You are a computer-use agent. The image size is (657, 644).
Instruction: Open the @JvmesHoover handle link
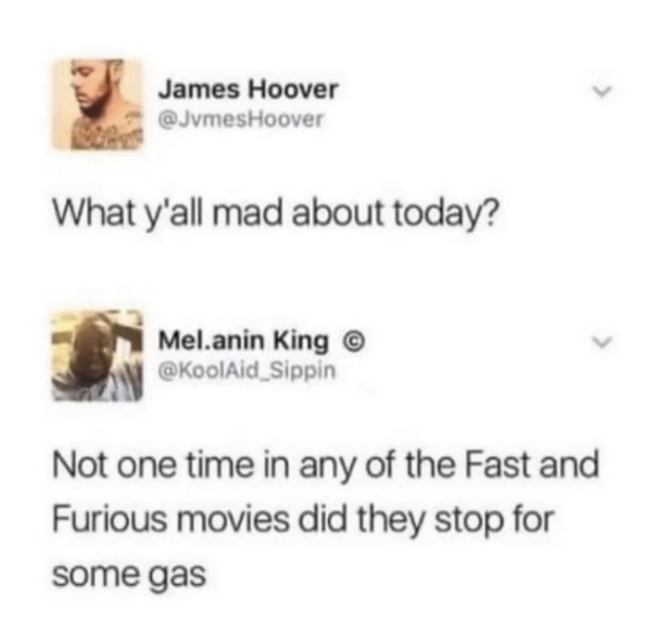click(x=240, y=120)
